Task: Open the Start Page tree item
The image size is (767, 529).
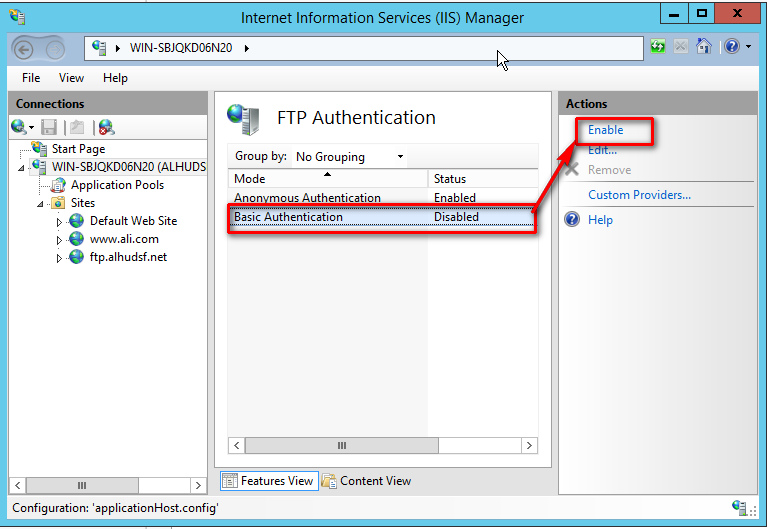Action: [78, 149]
